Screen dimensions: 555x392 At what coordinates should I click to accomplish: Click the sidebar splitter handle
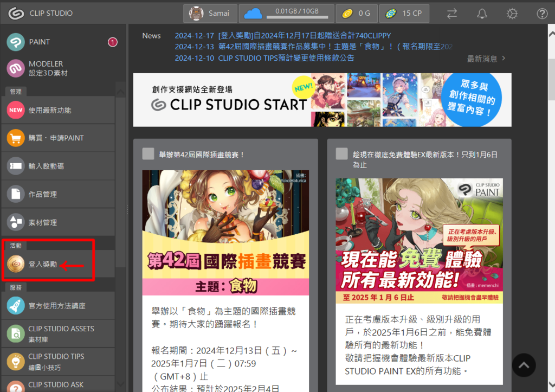click(127, 210)
